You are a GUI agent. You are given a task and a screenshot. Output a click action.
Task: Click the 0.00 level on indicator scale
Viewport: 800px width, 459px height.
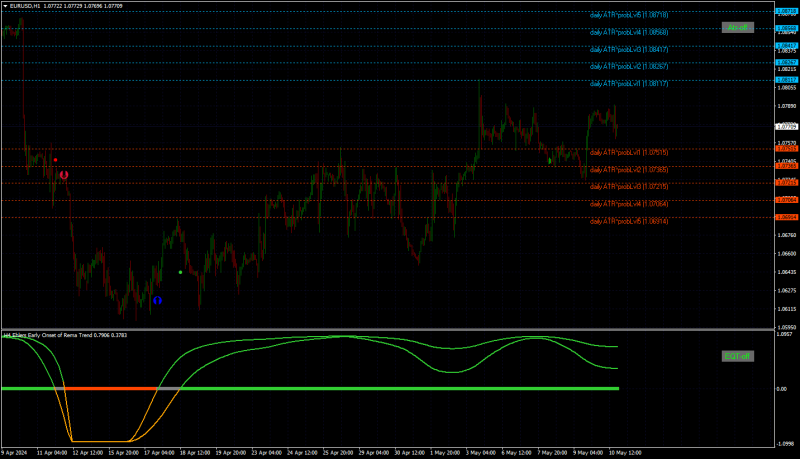[781, 389]
